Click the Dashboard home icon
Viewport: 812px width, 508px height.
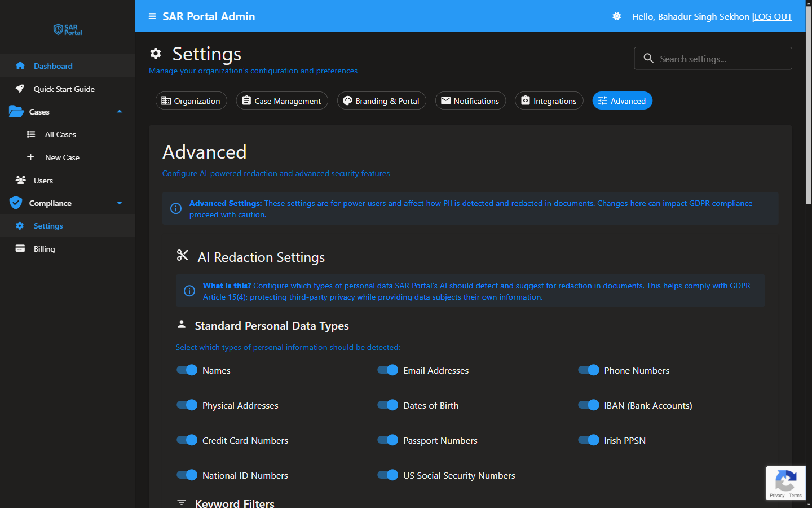click(20, 65)
